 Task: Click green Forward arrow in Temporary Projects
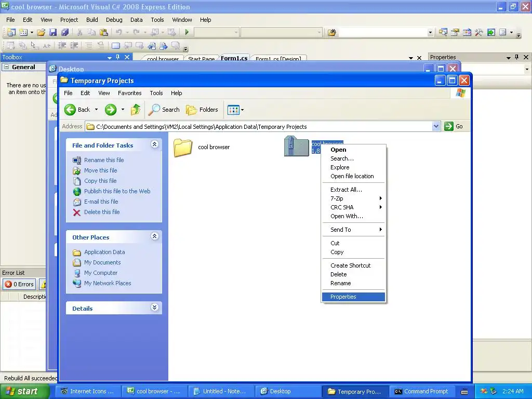pyautogui.click(x=111, y=110)
